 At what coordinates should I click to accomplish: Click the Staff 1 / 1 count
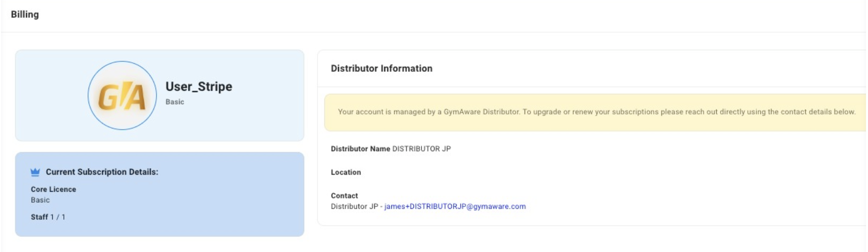(48, 217)
